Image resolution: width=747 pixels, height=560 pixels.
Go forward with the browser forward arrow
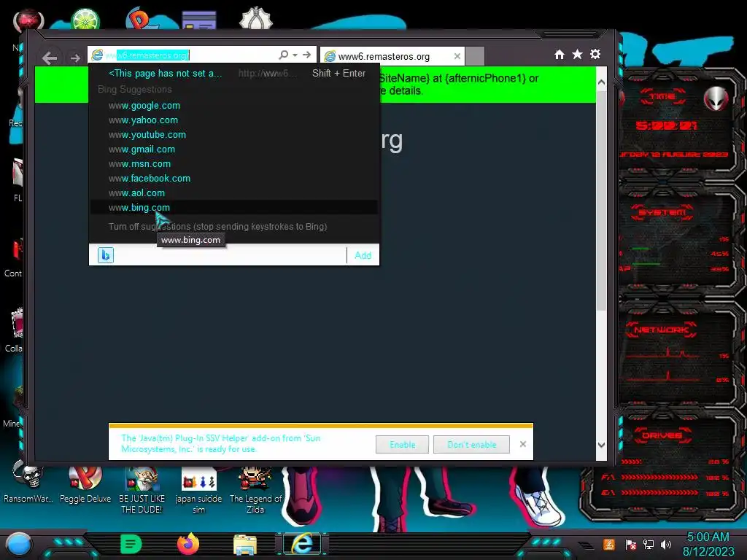(75, 58)
